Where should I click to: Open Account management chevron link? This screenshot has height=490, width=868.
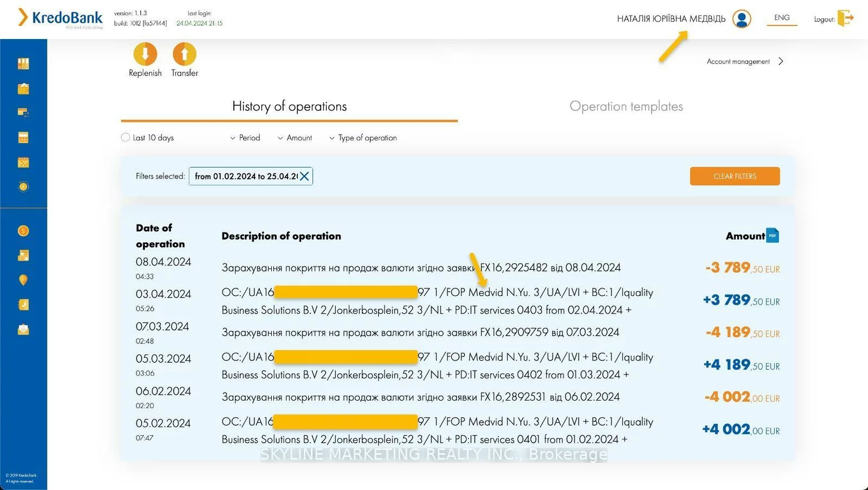coord(745,61)
